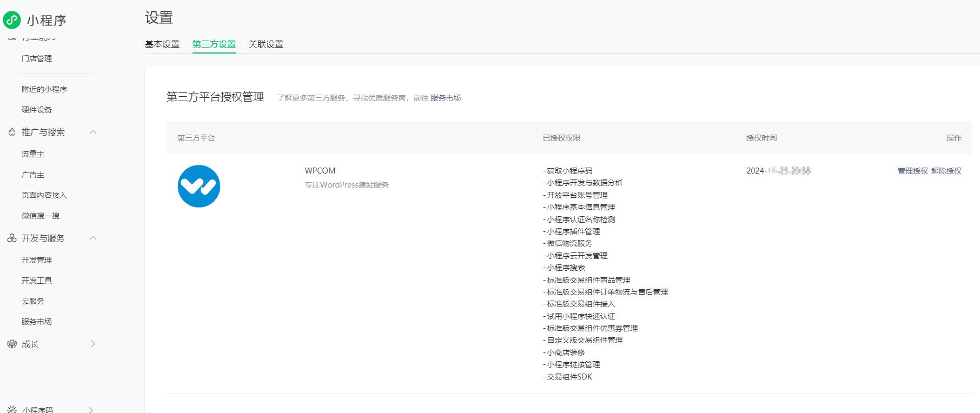Screen dimensions: 980x413
Task: Click the green 小程序 logo icon
Action: point(12,20)
